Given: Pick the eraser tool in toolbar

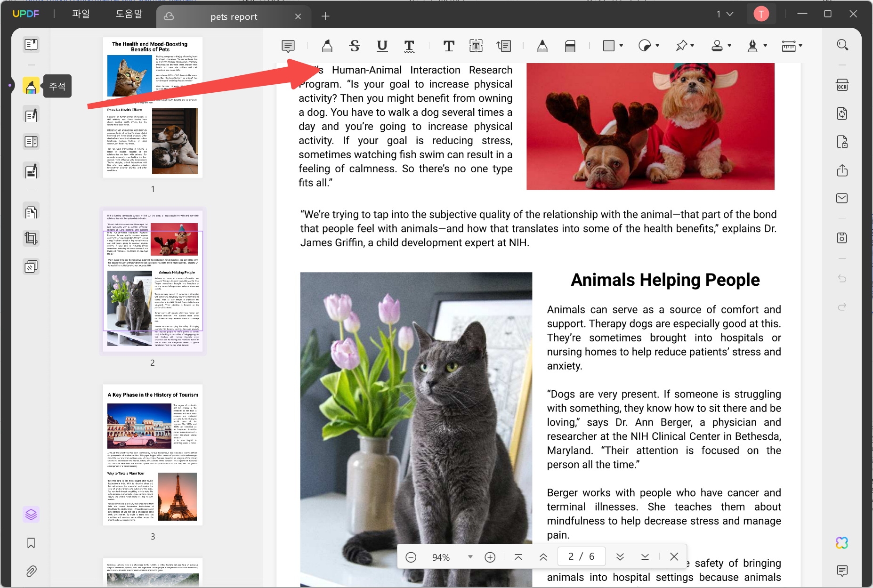Looking at the screenshot, I should 570,46.
